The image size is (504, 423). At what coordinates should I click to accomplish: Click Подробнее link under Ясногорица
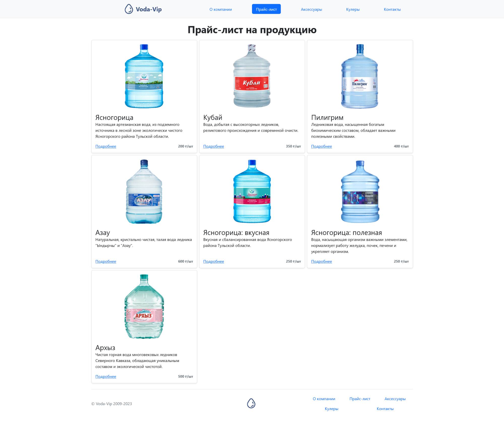[106, 146]
